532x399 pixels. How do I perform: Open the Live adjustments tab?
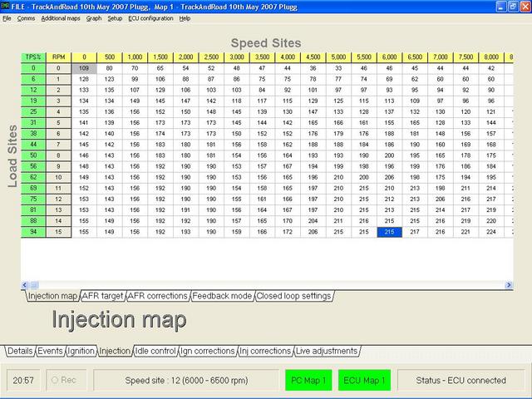[327, 352]
